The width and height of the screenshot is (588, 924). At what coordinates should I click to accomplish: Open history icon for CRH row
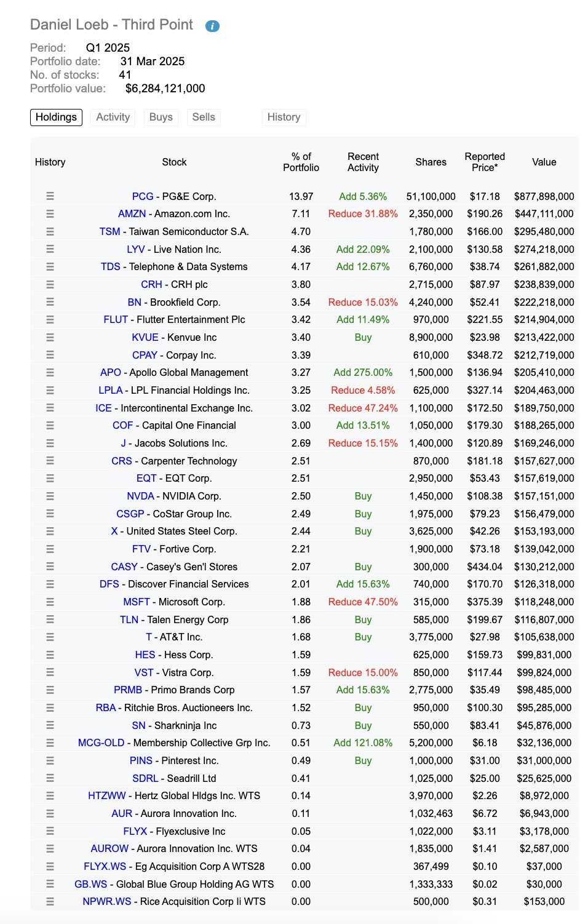[x=50, y=284]
